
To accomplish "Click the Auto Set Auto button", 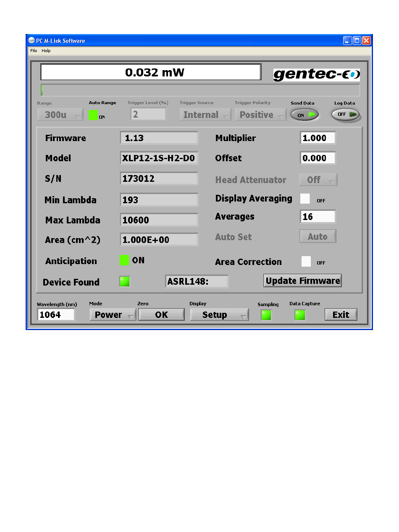I will (x=318, y=236).
